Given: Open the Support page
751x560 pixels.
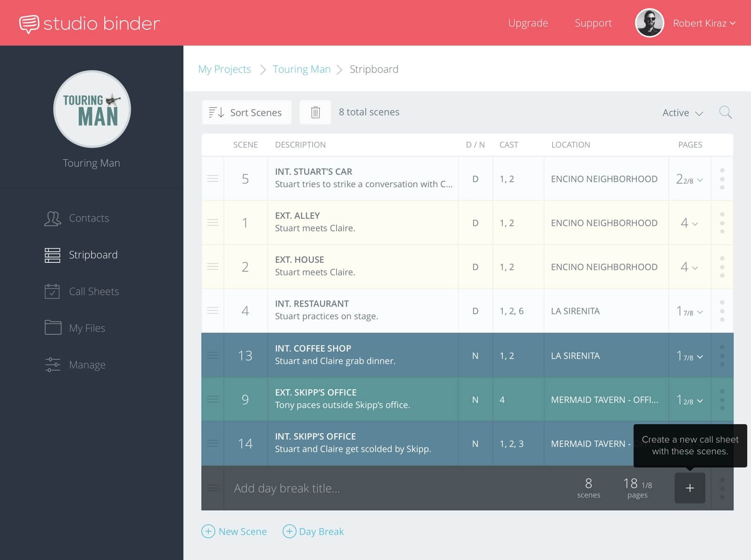Looking at the screenshot, I should tap(593, 23).
